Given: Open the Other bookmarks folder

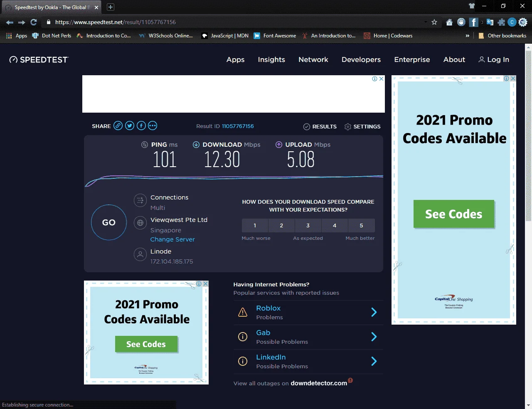Looking at the screenshot, I should click(502, 36).
